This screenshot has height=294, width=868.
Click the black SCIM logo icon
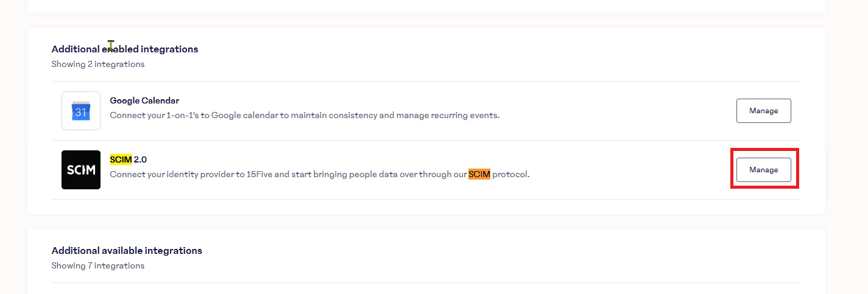pos(81,170)
